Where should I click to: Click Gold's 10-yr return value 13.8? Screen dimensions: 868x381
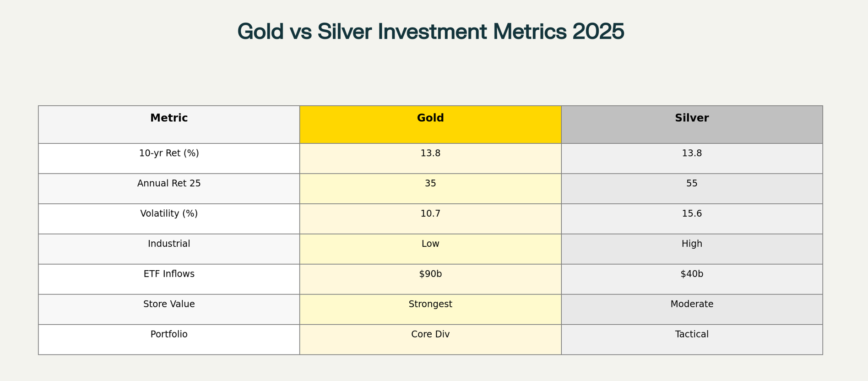point(430,153)
